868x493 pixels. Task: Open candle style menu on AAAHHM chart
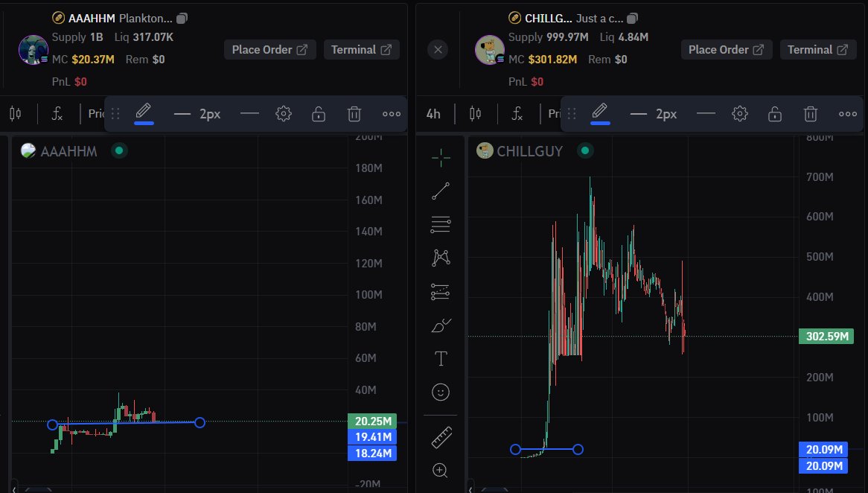(16, 113)
